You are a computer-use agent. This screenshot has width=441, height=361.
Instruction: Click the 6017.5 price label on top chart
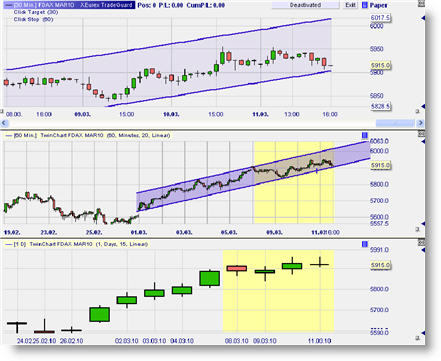[x=380, y=18]
